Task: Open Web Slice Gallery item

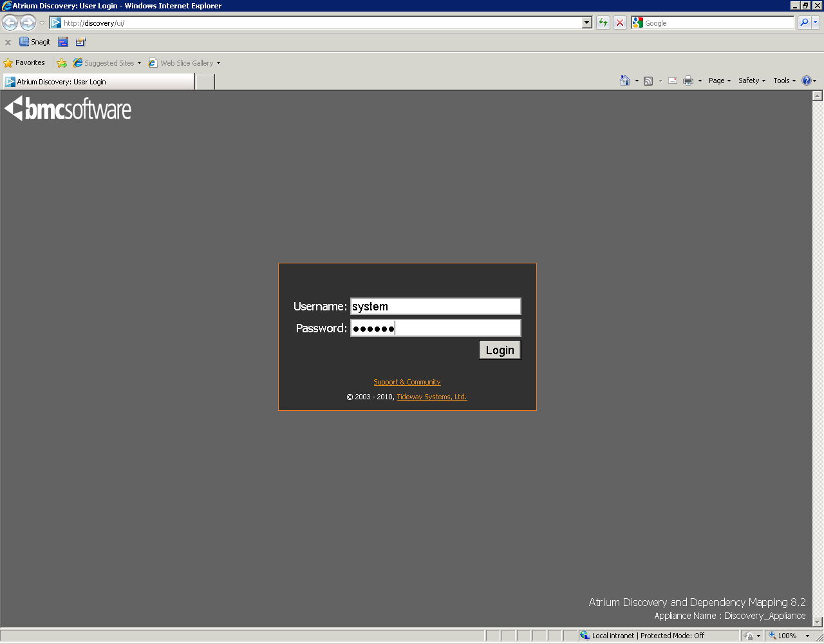Action: click(x=184, y=63)
